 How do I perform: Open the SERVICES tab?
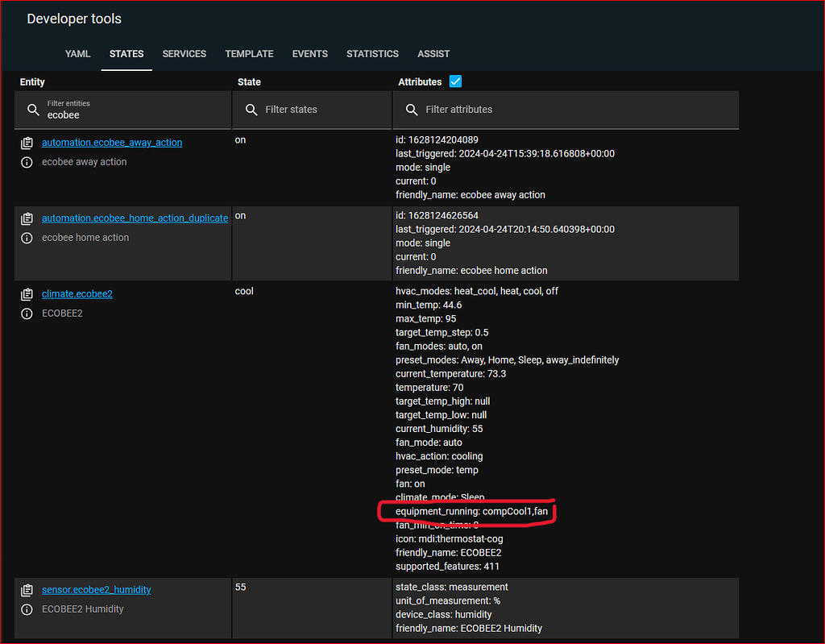184,54
